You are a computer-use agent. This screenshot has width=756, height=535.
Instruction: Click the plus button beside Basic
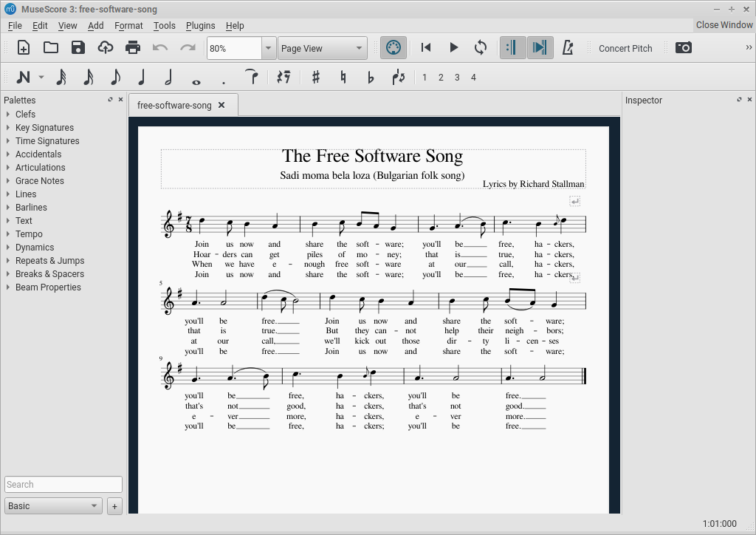114,506
